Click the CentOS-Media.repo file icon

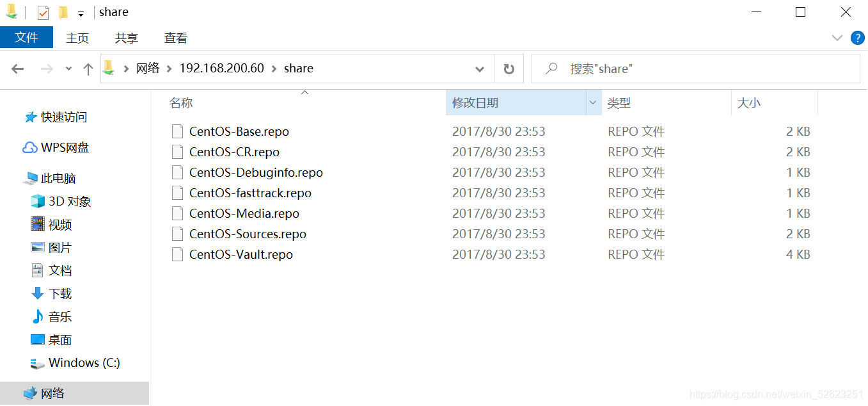(177, 213)
